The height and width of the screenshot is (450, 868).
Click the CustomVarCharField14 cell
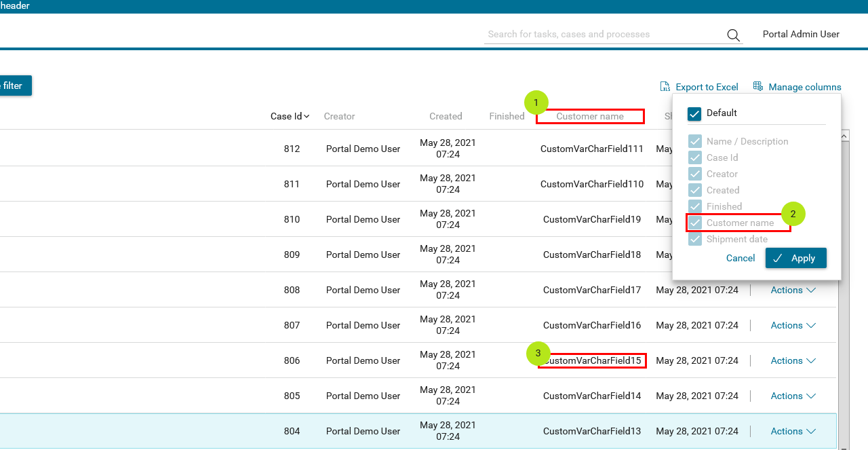tap(592, 396)
